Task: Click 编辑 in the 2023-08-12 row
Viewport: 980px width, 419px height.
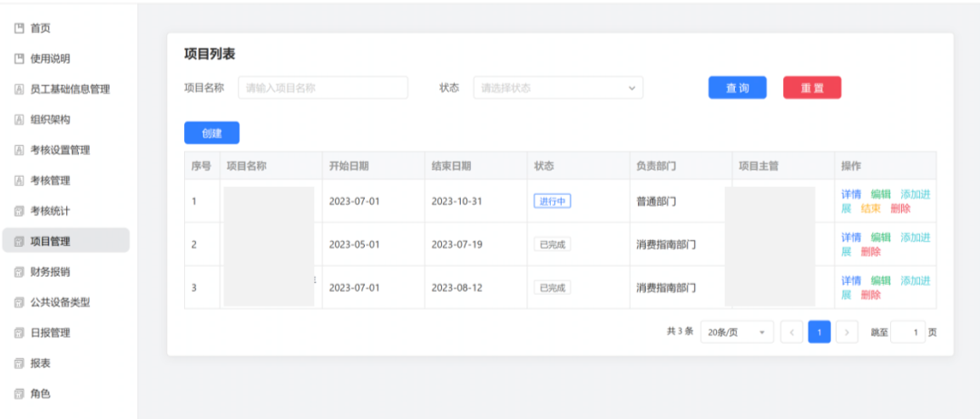Action: (880, 280)
